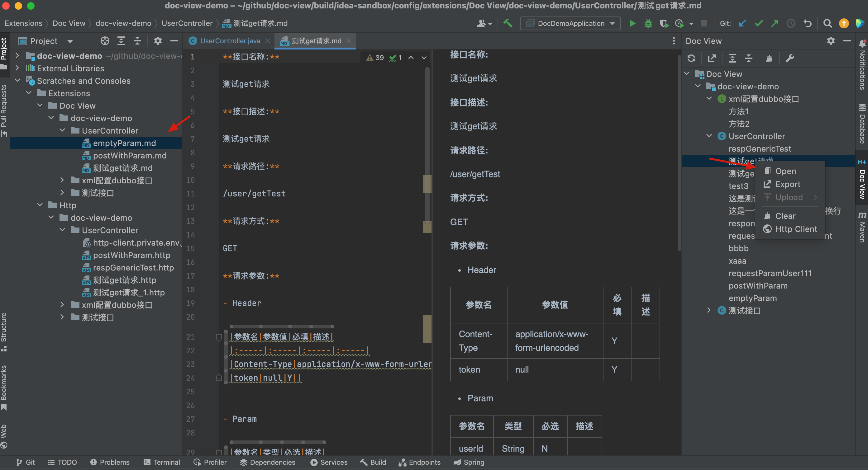The width and height of the screenshot is (868, 470).
Task: Click the Doc View export toolbar icon
Action: 712,58
